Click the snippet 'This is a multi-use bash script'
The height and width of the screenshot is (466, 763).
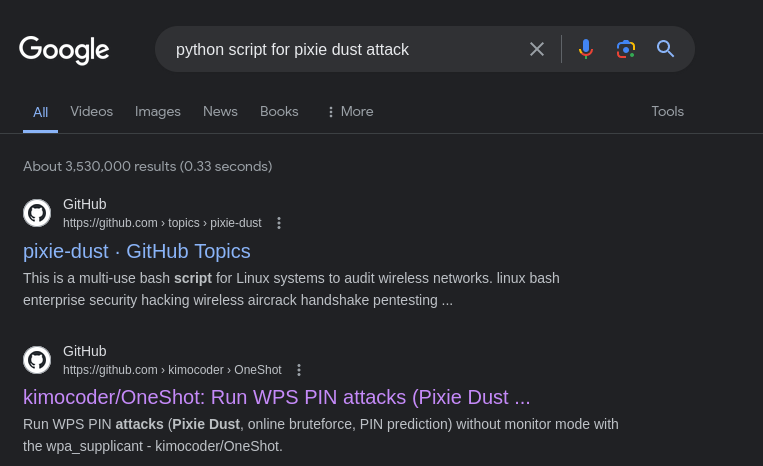(291, 289)
